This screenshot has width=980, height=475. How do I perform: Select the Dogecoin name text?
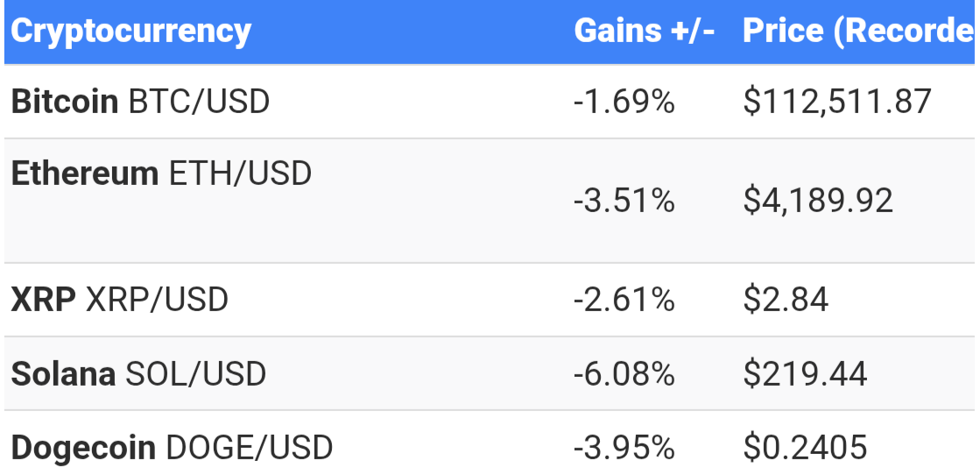(83, 448)
